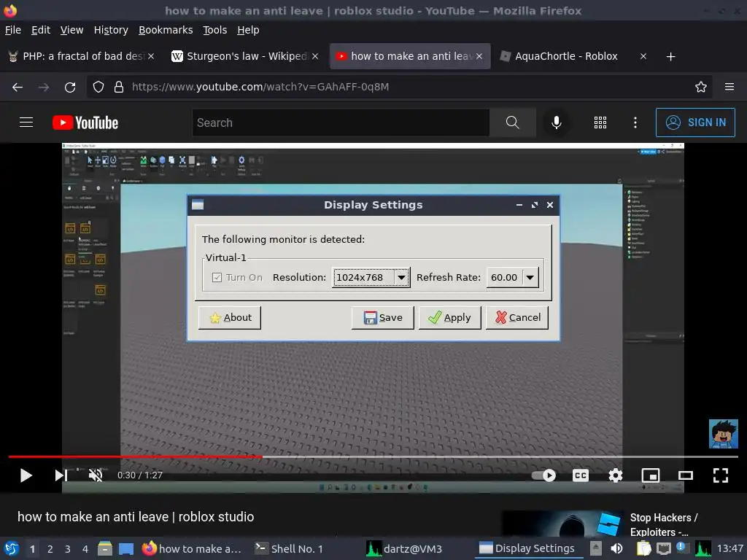Open the Help menu
This screenshot has height=560, width=747.
click(x=248, y=30)
